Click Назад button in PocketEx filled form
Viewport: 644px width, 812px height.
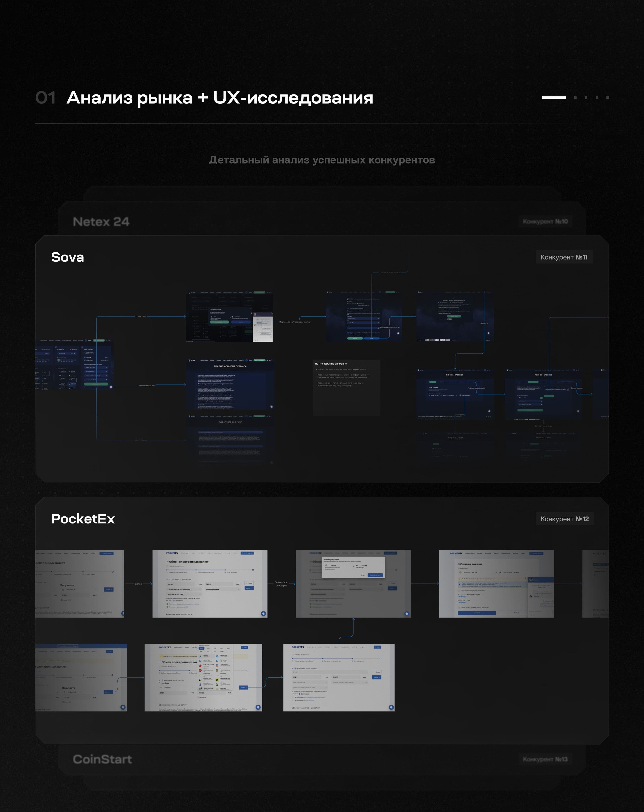(x=249, y=583)
